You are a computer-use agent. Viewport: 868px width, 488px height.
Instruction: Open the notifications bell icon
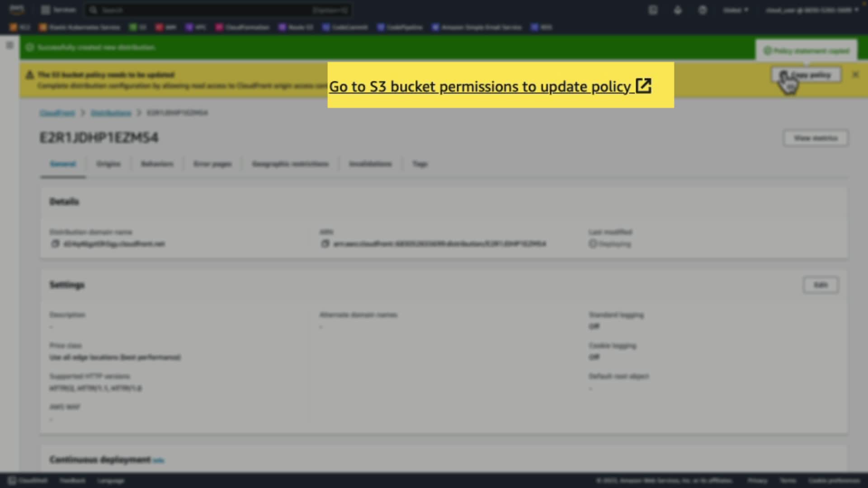coord(678,10)
